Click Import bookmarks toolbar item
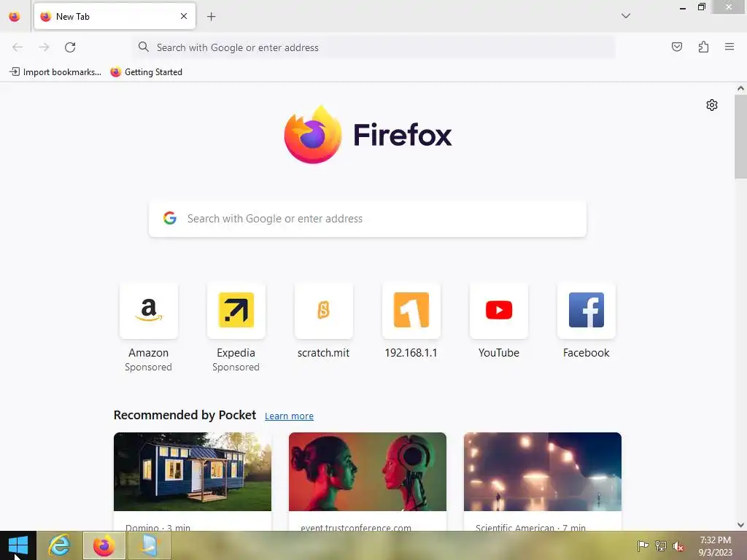 [55, 72]
